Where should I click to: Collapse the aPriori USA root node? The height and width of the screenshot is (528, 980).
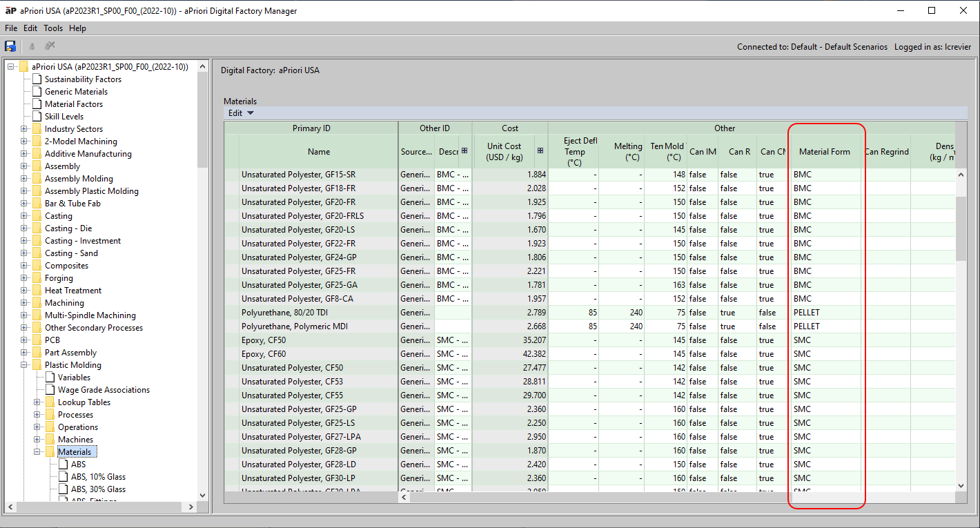click(11, 67)
